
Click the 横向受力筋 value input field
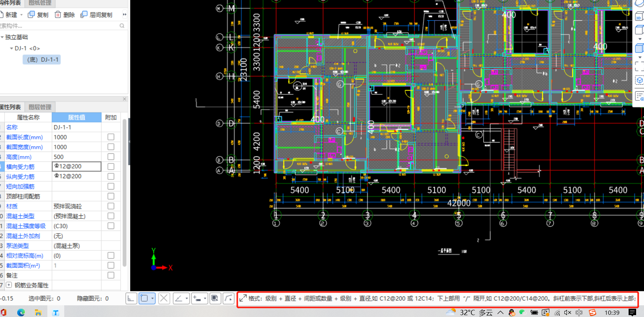77,166
